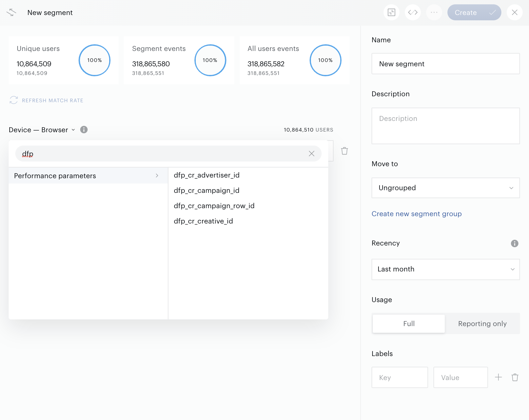This screenshot has height=420, width=529.
Task: Select Full usage option
Action: pyautogui.click(x=409, y=323)
